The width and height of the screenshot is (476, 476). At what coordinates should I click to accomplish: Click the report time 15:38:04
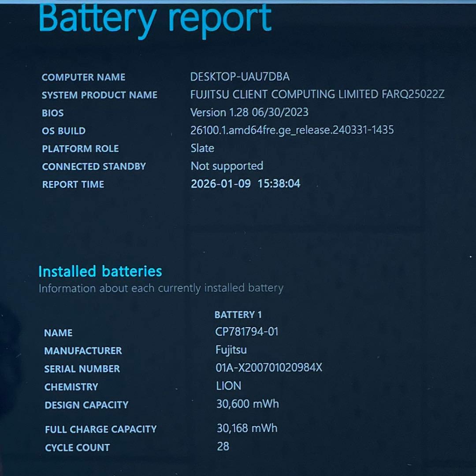coord(279,183)
